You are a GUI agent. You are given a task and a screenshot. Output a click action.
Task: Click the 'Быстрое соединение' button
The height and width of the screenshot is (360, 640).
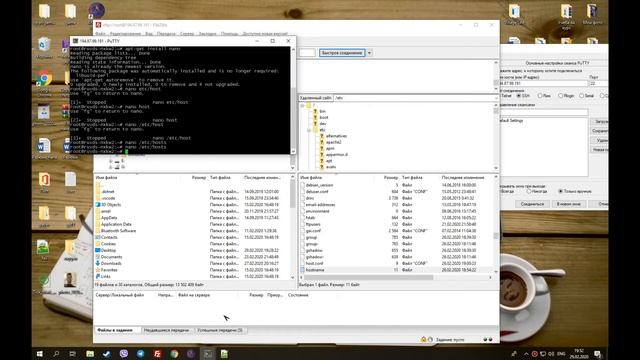(342, 53)
